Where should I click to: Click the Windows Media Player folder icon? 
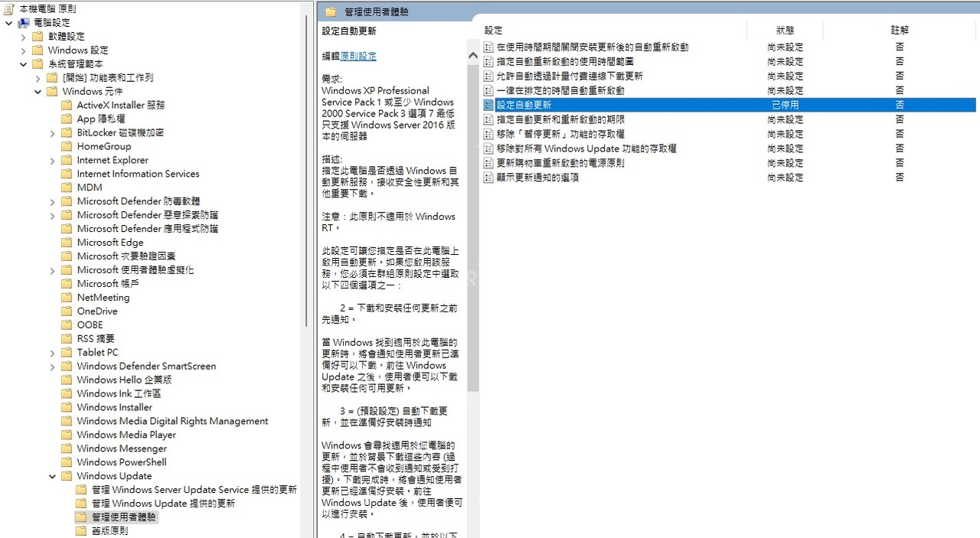point(67,435)
